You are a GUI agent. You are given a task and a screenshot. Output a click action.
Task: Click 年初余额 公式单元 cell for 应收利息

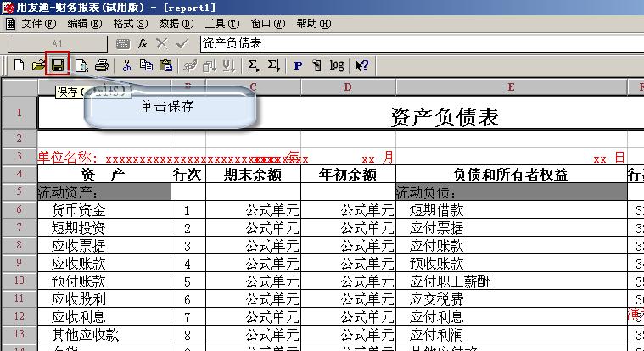[348, 316]
